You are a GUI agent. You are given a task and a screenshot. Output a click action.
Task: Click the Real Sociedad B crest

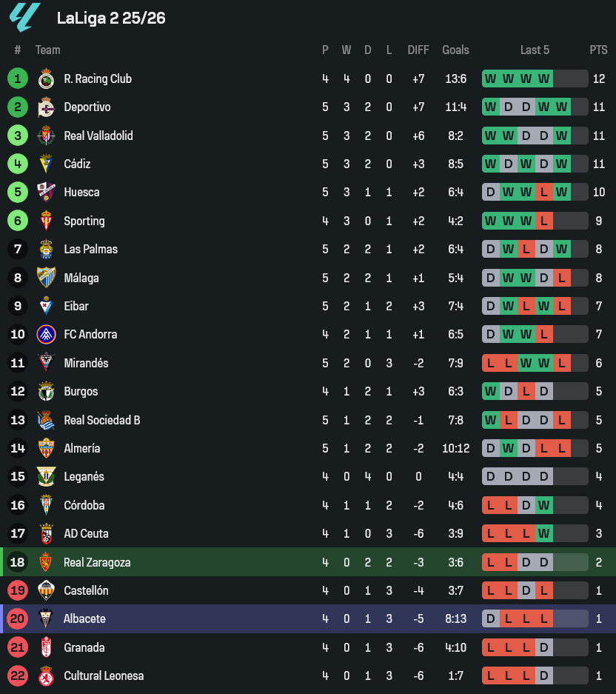coord(46,421)
